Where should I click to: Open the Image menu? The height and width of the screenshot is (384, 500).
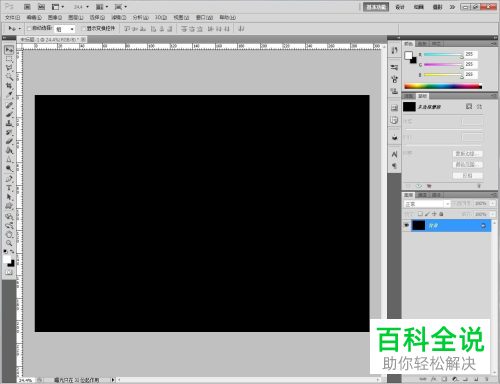click(x=55, y=17)
